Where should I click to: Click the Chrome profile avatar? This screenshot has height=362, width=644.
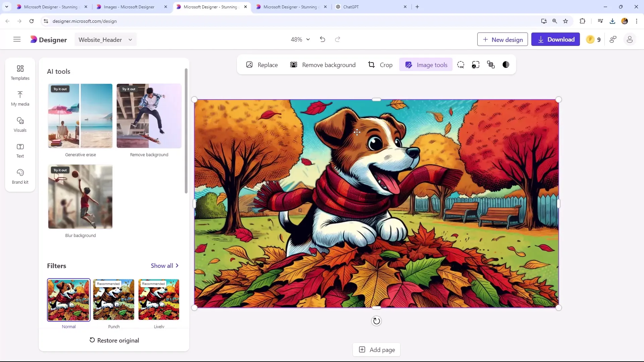[x=625, y=21]
